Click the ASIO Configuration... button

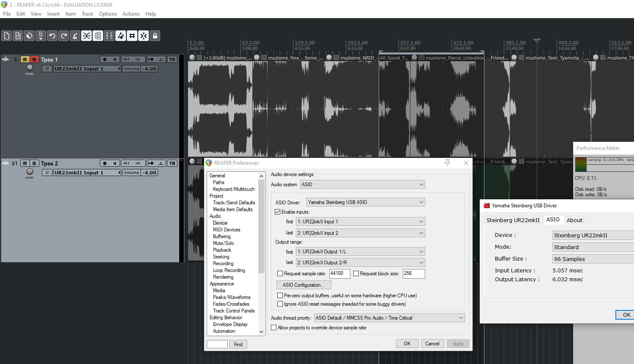(x=303, y=285)
